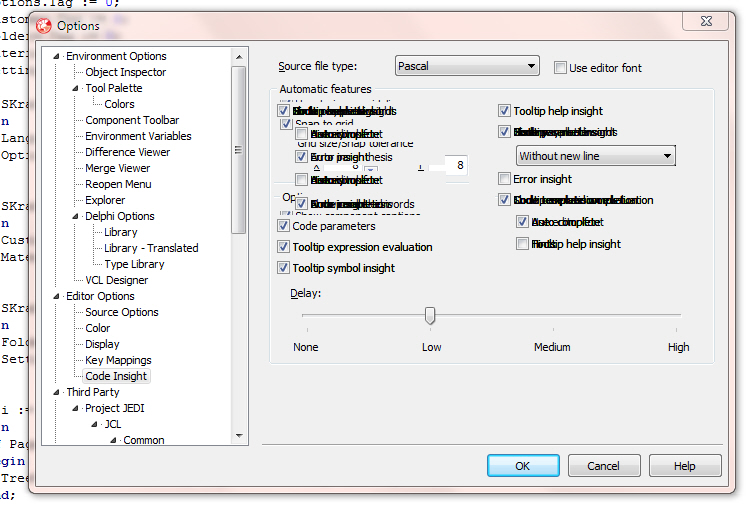Select Code Insight in the tree
The height and width of the screenshot is (507, 755).
(116, 376)
